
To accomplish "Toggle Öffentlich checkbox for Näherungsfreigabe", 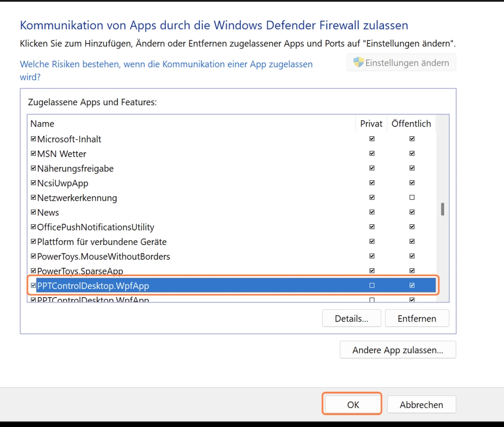I will (x=412, y=168).
